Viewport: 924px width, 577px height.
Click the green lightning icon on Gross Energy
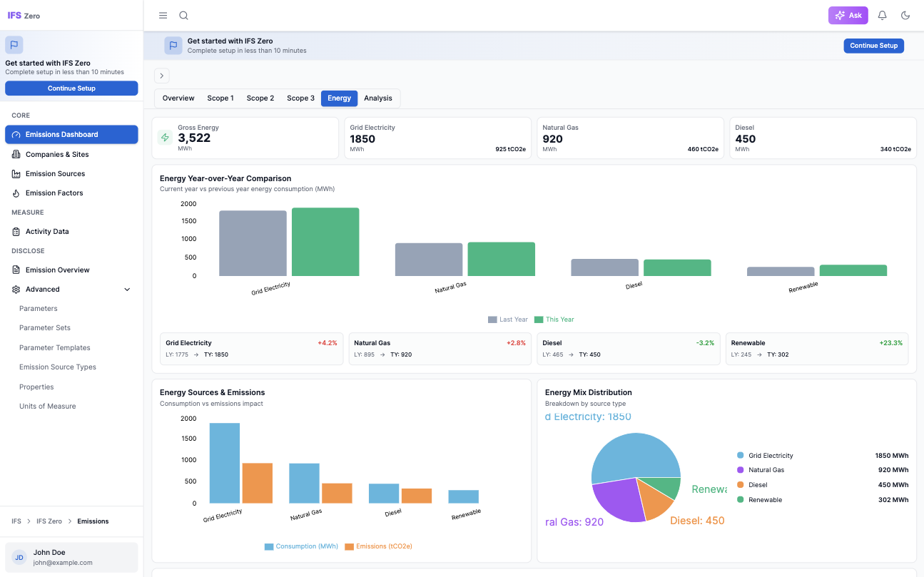[164, 137]
